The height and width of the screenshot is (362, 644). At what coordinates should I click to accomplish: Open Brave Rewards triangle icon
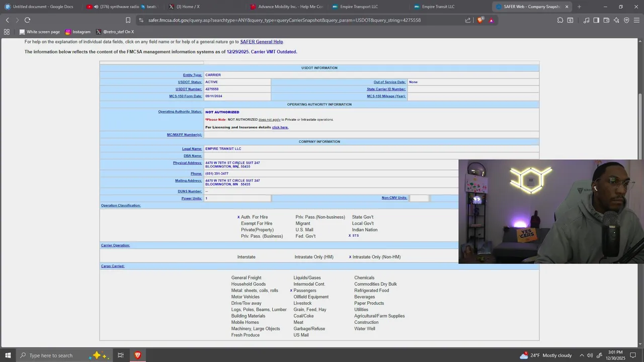491,20
